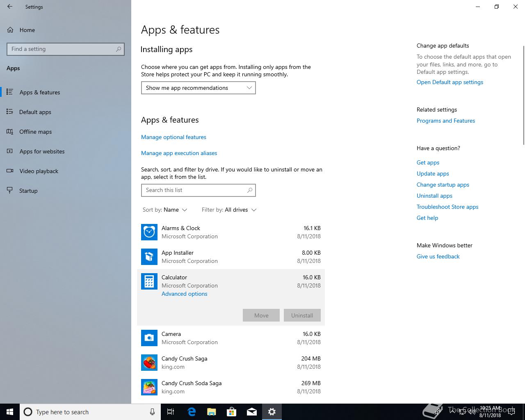Viewport: 525px width, 420px height.
Task: Click the Offline maps icon
Action: tap(10, 131)
